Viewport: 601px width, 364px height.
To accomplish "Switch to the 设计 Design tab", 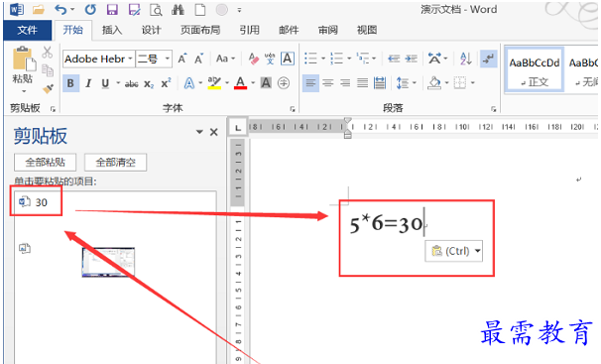I will pyautogui.click(x=151, y=30).
